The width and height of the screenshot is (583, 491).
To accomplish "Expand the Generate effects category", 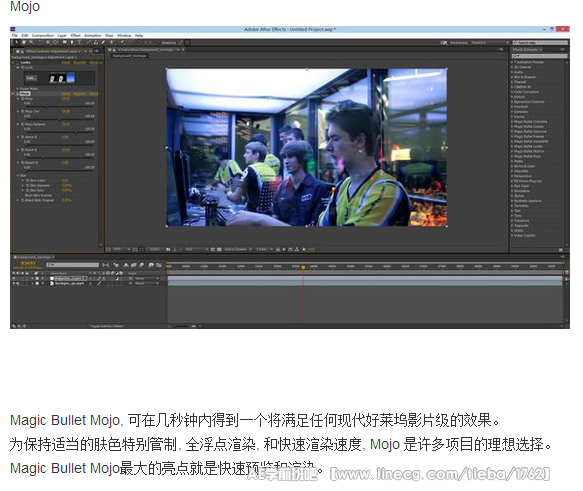I will (x=512, y=112).
